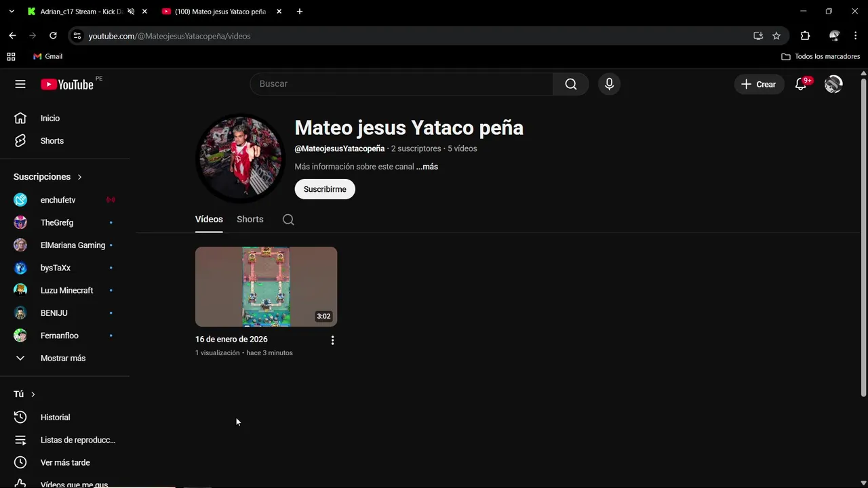Close the YouTube browser tab
Image resolution: width=868 pixels, height=488 pixels.
279,12
